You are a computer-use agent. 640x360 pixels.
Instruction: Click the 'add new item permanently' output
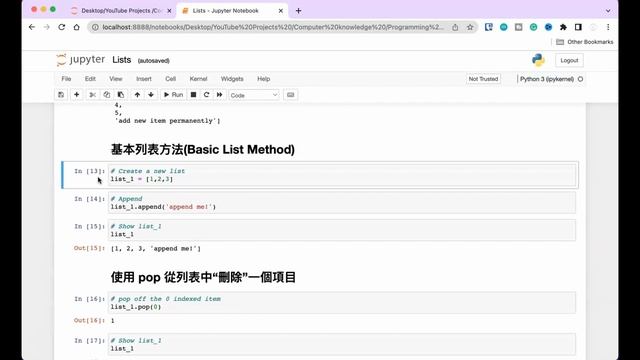click(167, 121)
